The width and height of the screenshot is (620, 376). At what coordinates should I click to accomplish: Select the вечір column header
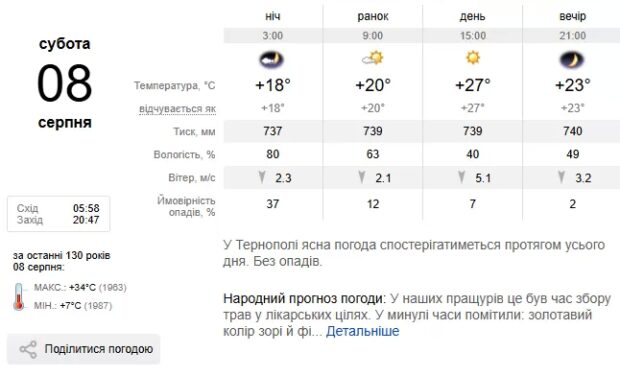[572, 16]
